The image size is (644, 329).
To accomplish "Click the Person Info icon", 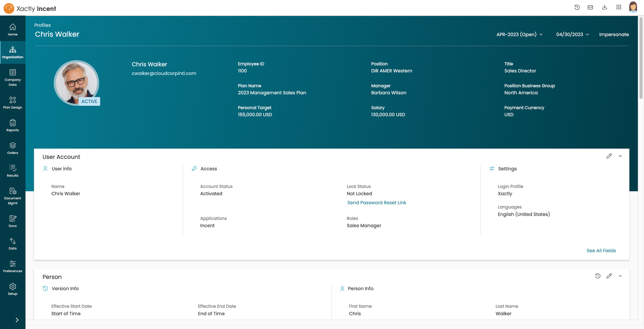I will [342, 289].
